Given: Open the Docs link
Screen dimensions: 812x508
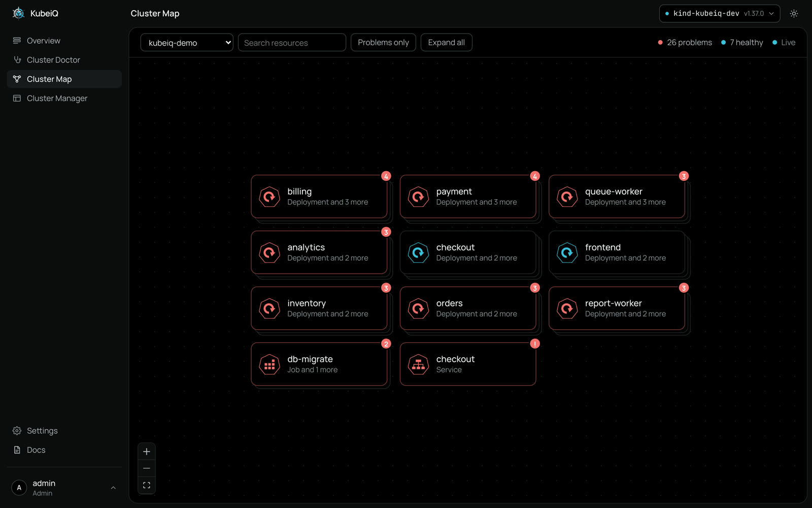Looking at the screenshot, I should tap(64, 450).
